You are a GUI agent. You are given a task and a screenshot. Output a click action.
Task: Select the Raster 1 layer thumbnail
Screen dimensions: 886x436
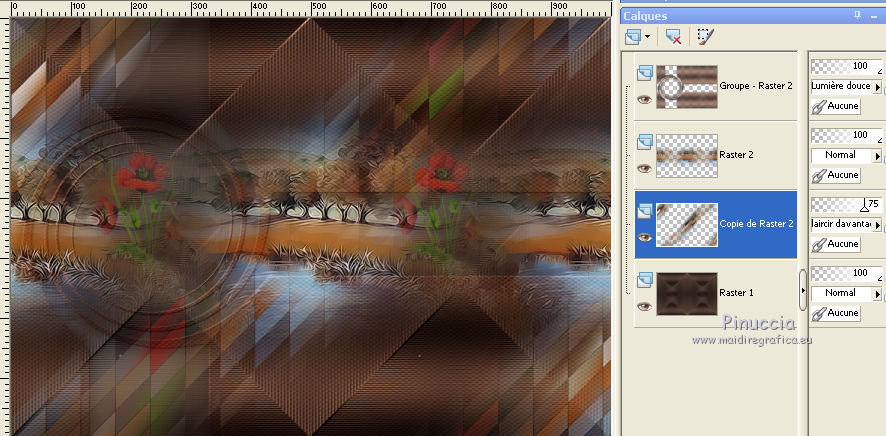click(x=687, y=294)
